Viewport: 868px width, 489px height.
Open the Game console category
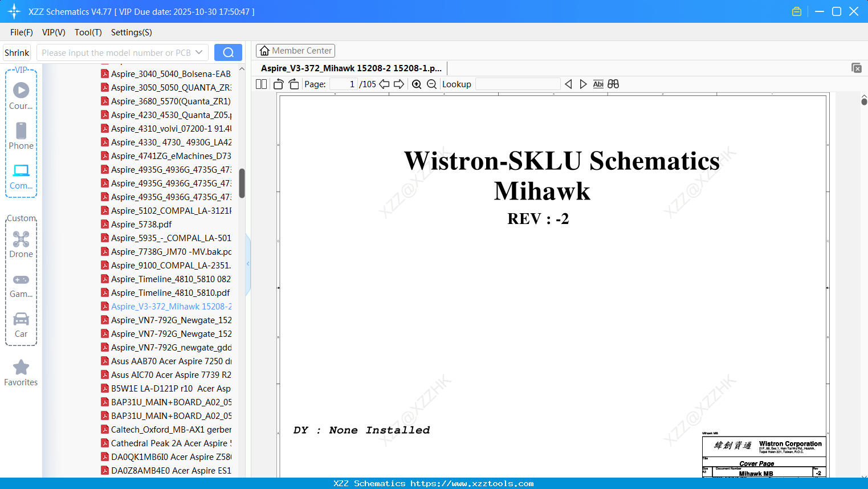tap(21, 285)
